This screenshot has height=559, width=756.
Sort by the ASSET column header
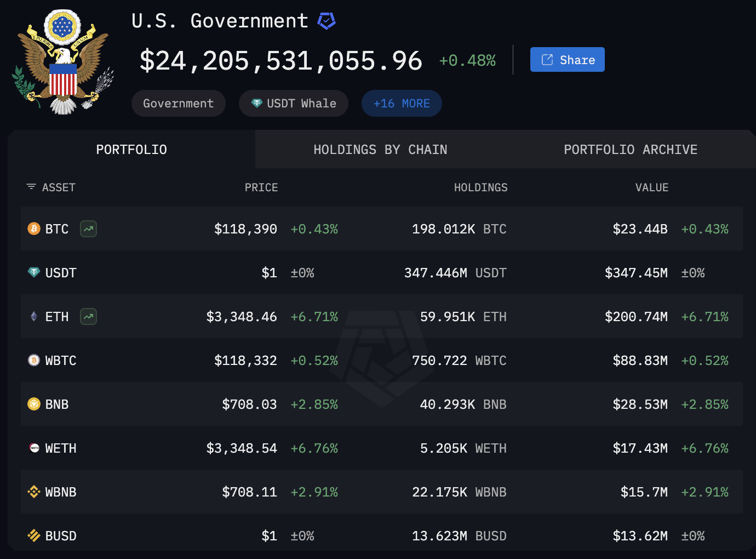(59, 187)
